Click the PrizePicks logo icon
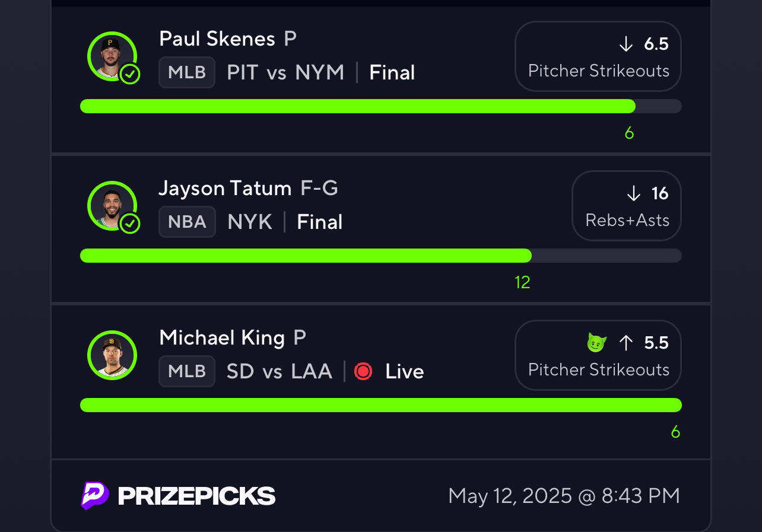762x532 pixels. [x=95, y=495]
